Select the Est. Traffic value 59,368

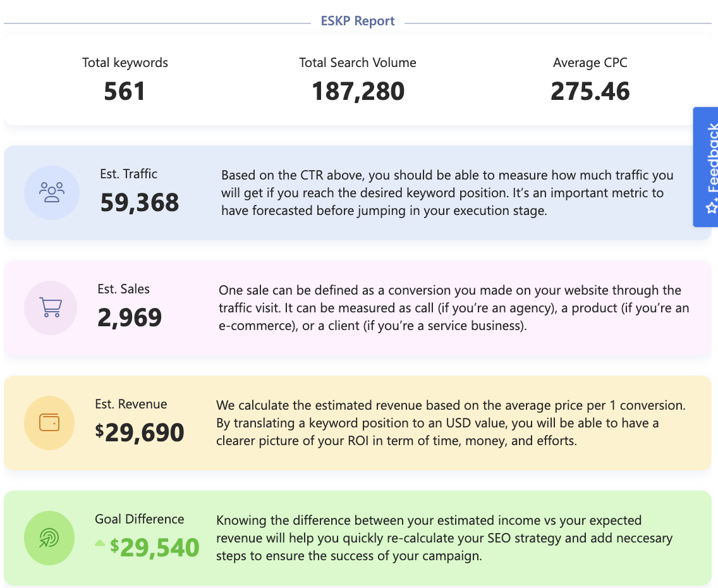[139, 202]
